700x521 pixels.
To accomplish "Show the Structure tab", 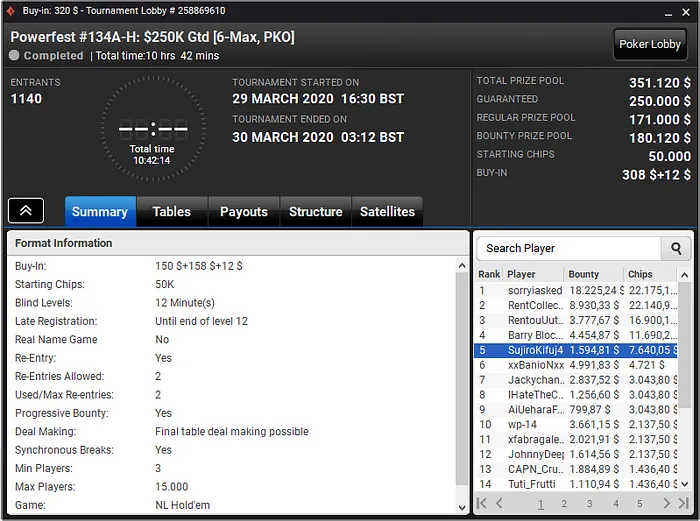I will pos(316,212).
